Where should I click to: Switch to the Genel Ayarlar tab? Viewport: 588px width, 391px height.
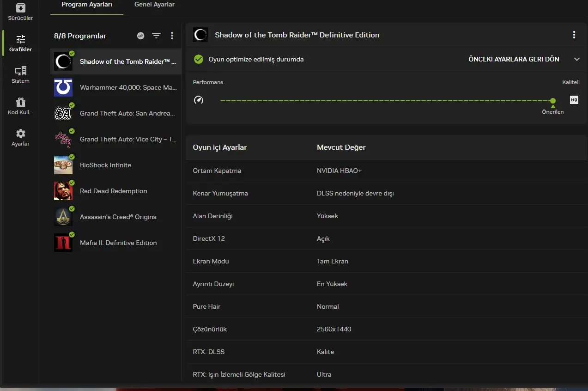(154, 5)
